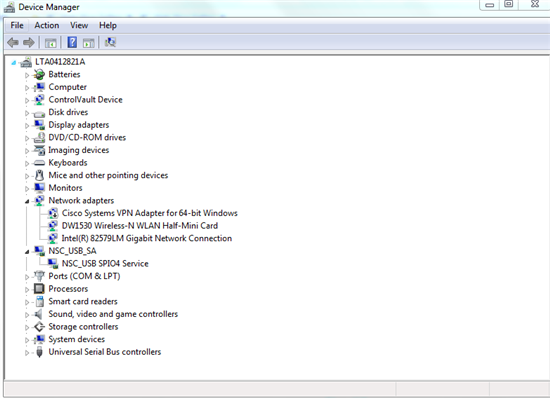Expand Universal Serial Bus controllers arrow

pyautogui.click(x=27, y=353)
